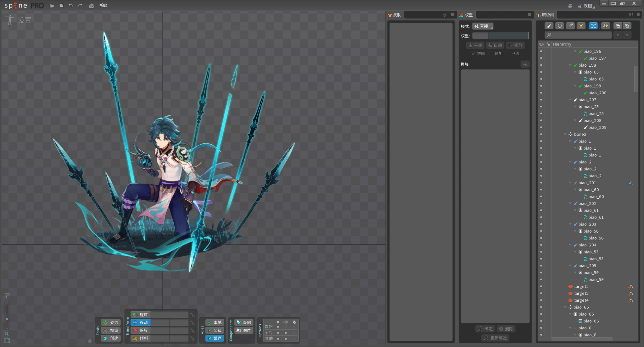
Task: Toggle the 叠加 checkbox
Action: click(490, 54)
